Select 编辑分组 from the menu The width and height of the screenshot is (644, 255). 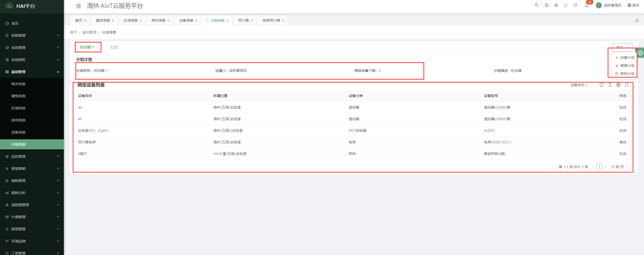click(625, 66)
